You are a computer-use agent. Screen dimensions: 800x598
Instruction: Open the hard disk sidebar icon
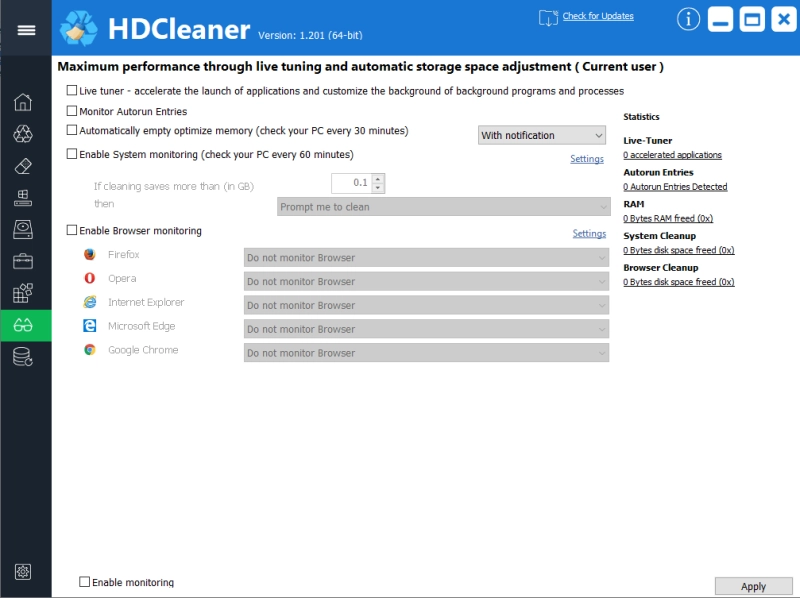pyautogui.click(x=23, y=230)
